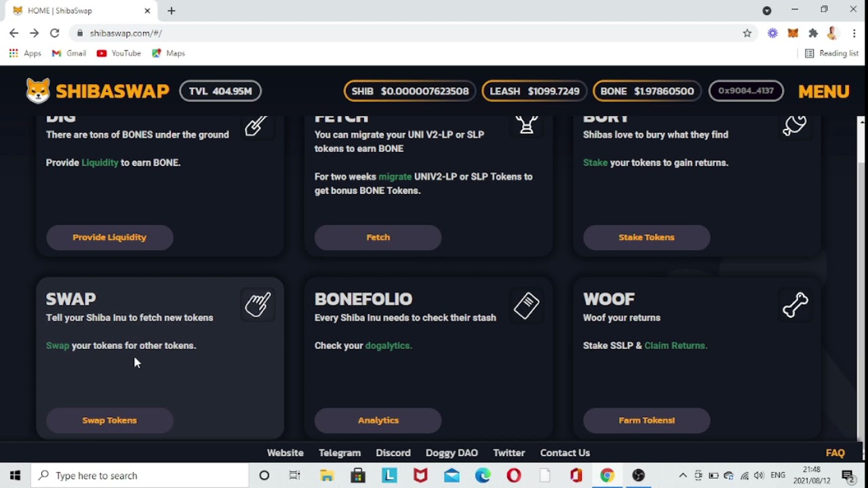Click the dog icon in the FETCH card

[526, 125]
